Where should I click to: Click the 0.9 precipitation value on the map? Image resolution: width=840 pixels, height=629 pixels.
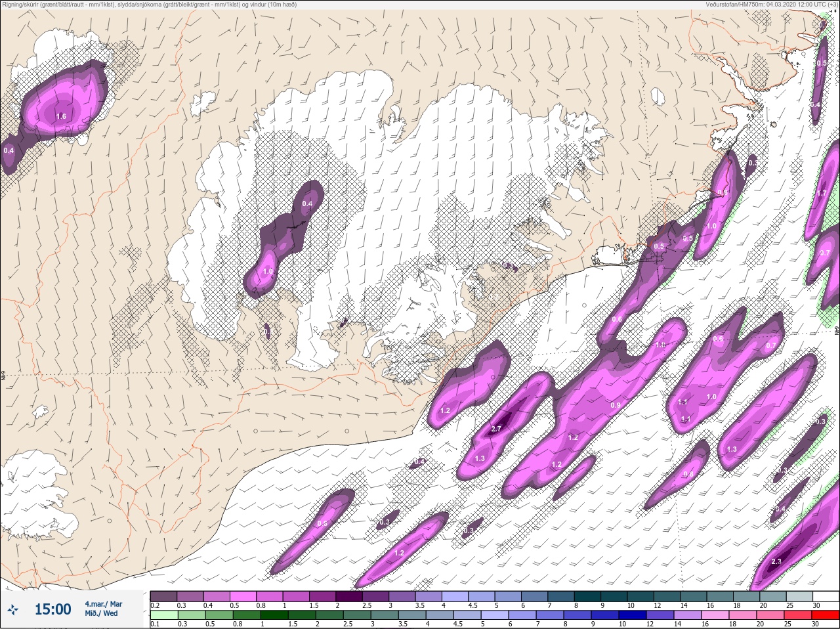tap(616, 405)
